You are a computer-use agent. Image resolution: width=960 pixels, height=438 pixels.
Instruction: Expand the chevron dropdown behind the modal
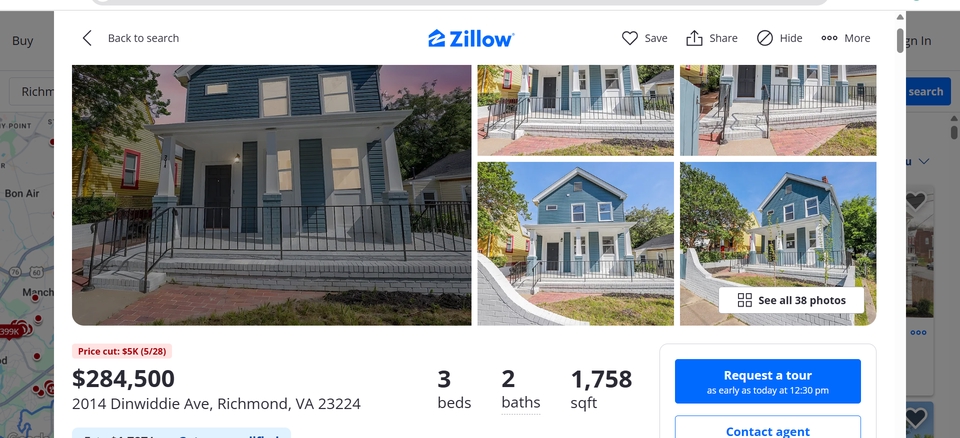[x=924, y=161]
